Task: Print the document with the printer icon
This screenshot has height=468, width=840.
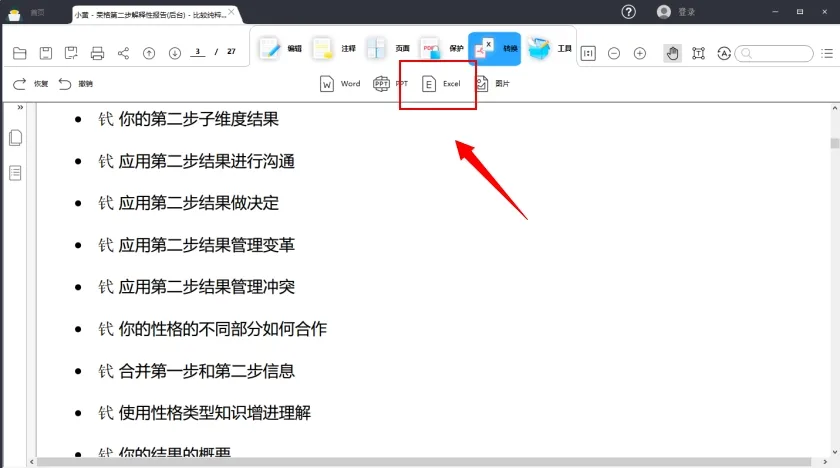Action: [97, 53]
